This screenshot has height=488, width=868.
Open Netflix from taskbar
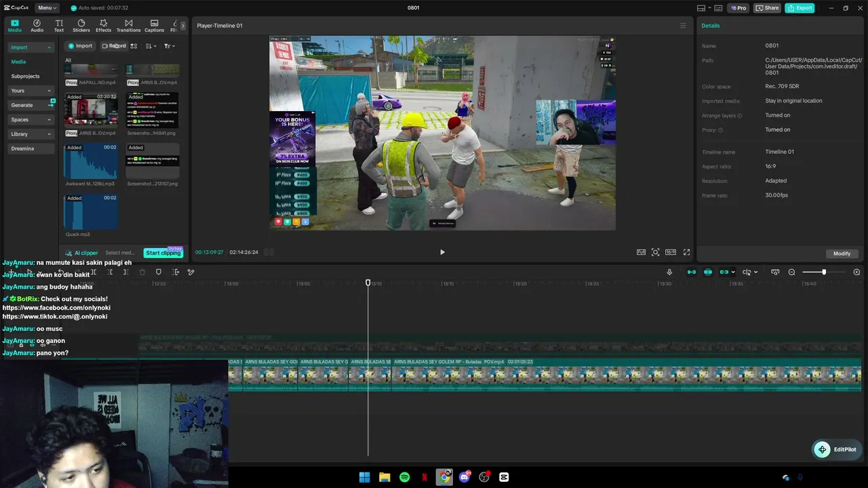click(x=425, y=477)
